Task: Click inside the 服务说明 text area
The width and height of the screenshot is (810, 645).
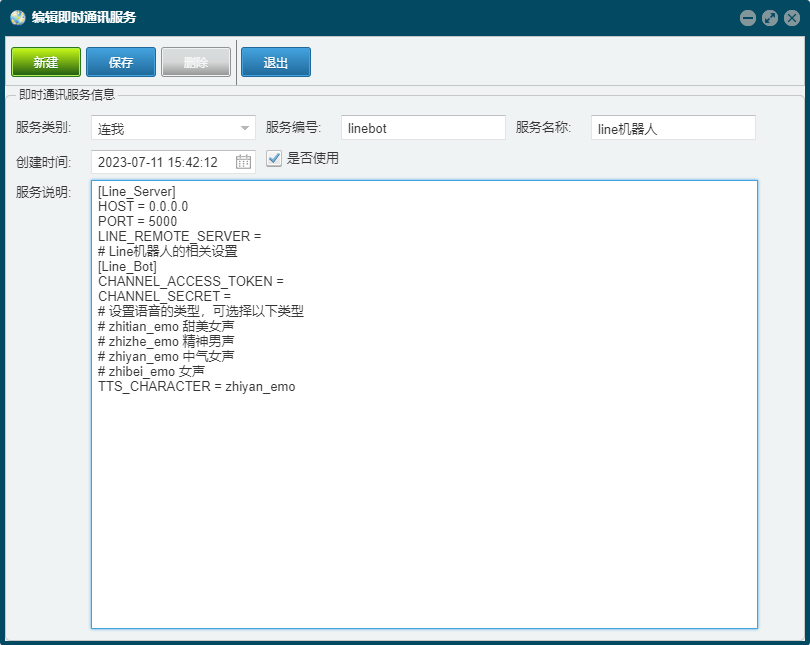Action: click(424, 404)
